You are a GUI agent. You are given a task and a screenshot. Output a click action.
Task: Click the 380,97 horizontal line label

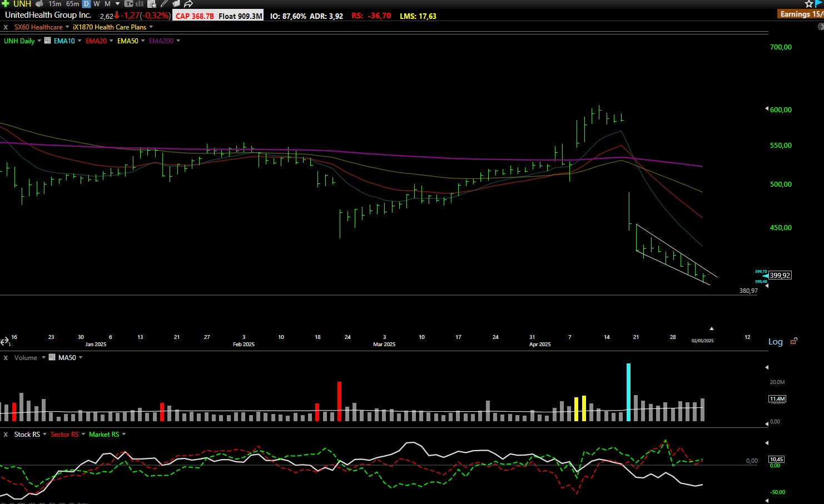(748, 291)
